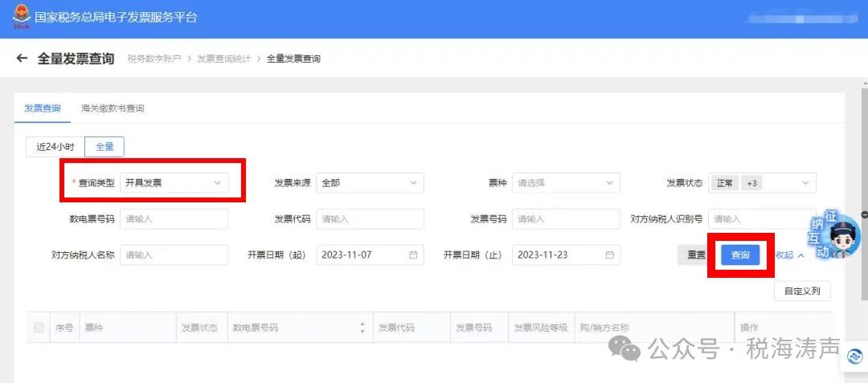
Task: Expand the 发票状态 multi-select dropdown
Action: 761,183
